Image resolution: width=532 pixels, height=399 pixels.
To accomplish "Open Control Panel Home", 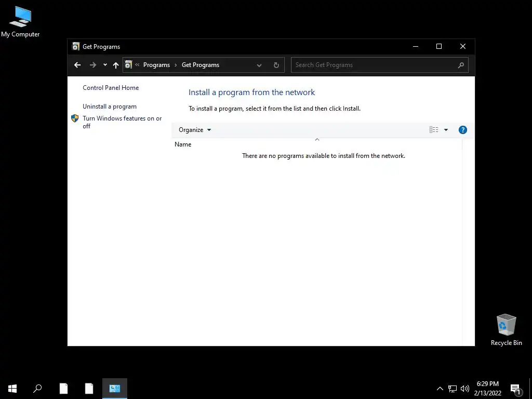I will [x=111, y=87].
